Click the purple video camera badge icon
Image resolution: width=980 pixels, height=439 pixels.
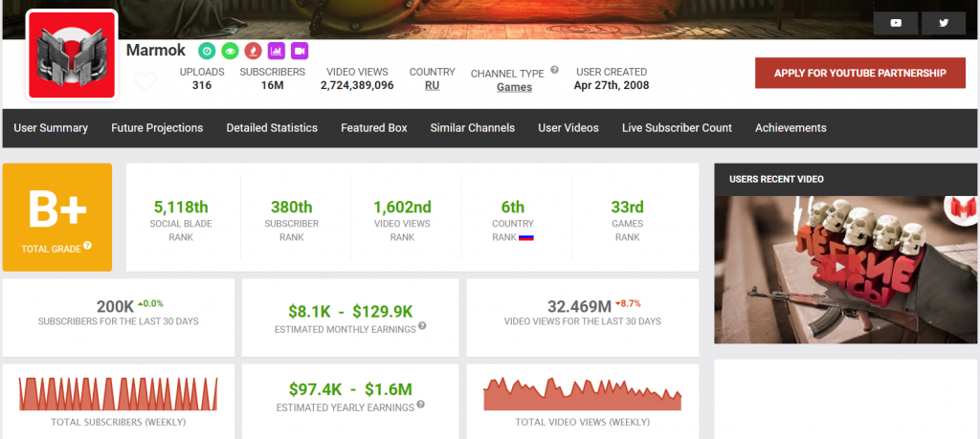[x=300, y=50]
